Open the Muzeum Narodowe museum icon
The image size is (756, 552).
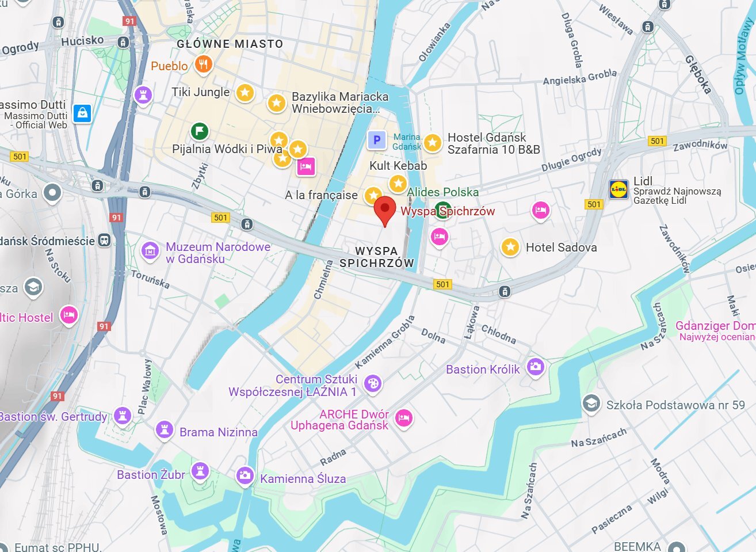[x=150, y=251]
